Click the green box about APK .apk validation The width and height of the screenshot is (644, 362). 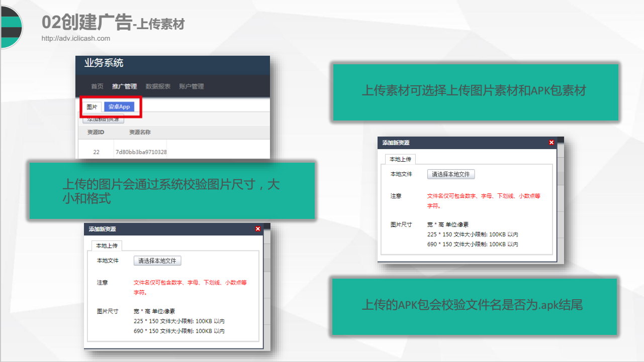pos(474,305)
